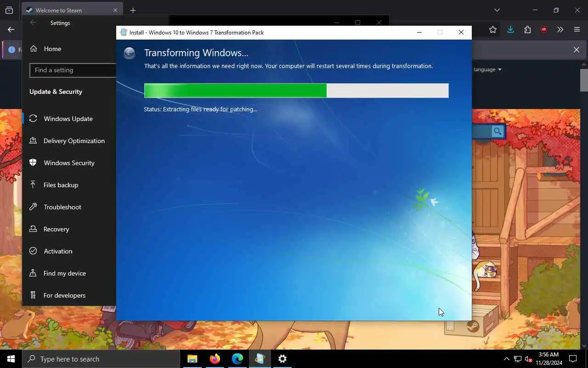Open Windows Security settings page
The image size is (588, 368).
pos(69,163)
